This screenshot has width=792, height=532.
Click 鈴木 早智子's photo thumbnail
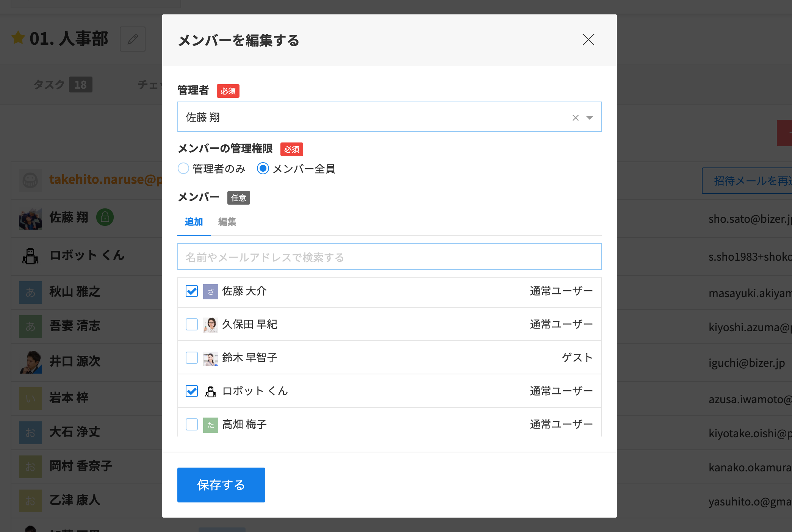coord(211,358)
